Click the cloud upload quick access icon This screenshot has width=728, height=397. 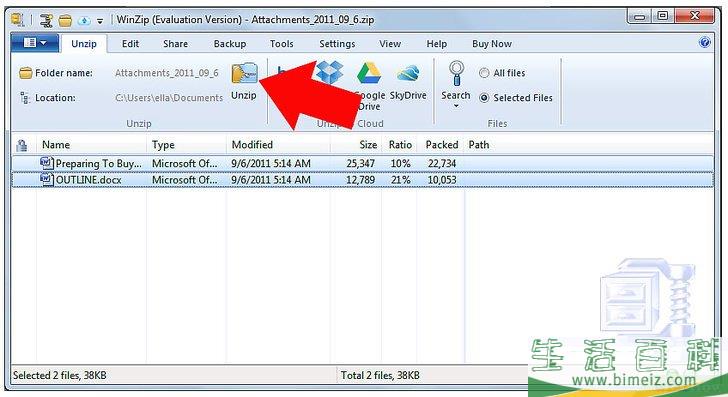click(x=84, y=20)
